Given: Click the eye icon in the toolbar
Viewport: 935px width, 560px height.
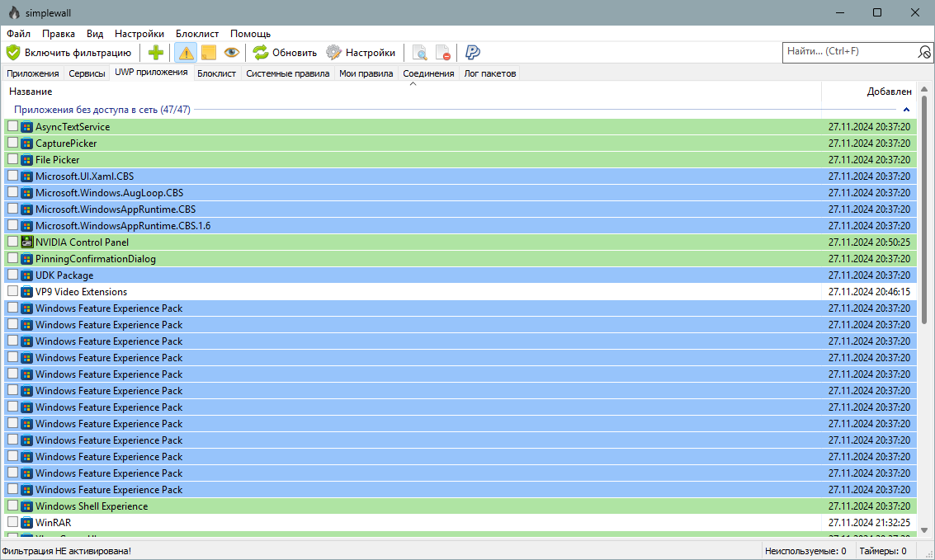Looking at the screenshot, I should [231, 53].
